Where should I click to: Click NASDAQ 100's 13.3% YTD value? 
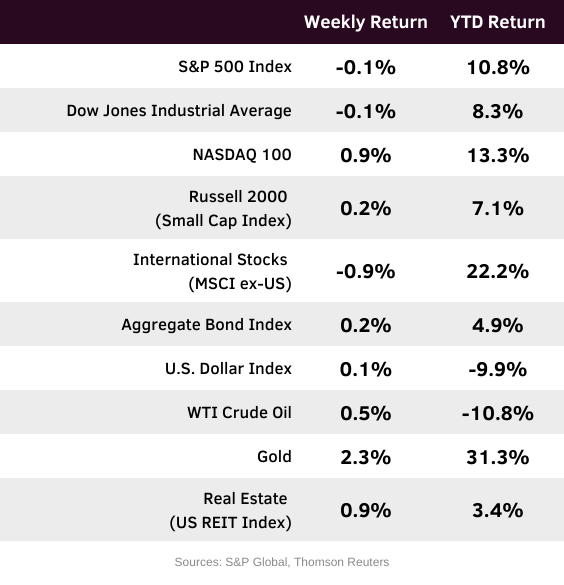[x=498, y=155]
